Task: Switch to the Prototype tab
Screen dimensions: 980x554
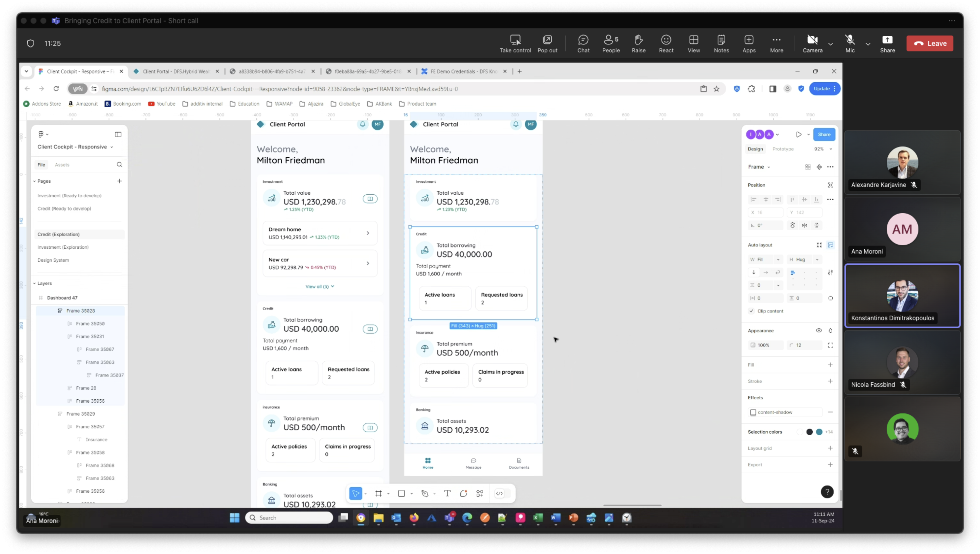Action: 783,149
